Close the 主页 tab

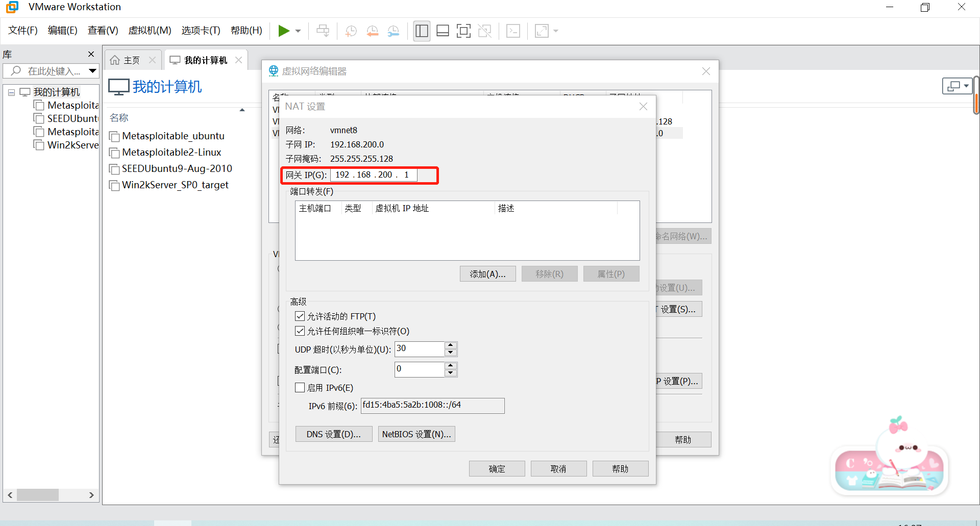tap(152, 60)
